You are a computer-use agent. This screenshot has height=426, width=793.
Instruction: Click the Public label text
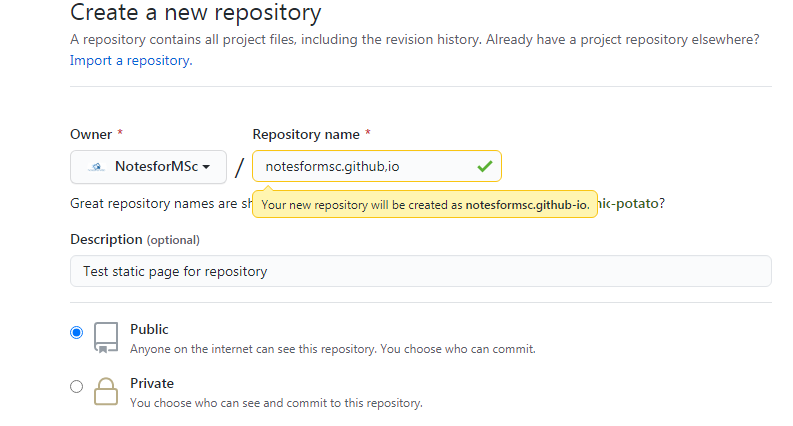click(149, 329)
